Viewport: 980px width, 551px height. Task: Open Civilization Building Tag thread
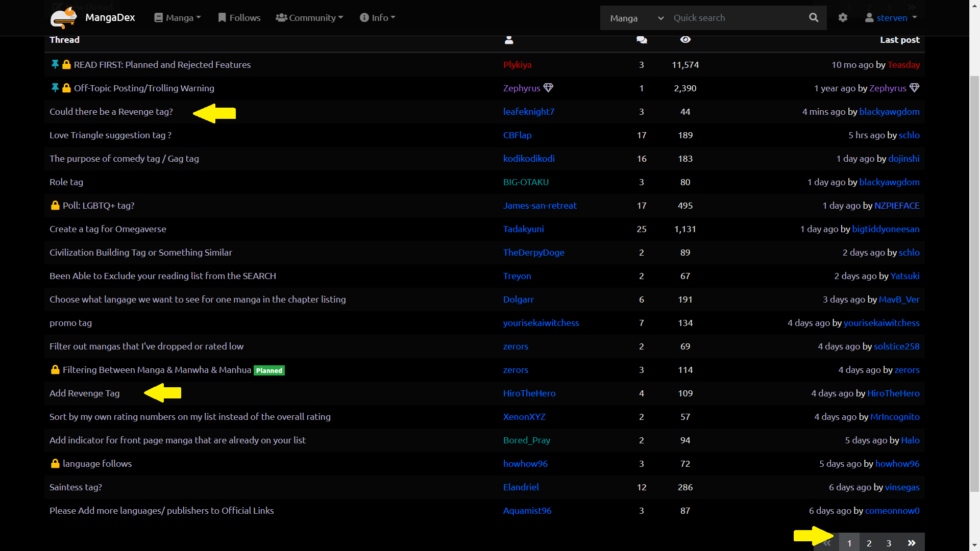(141, 253)
